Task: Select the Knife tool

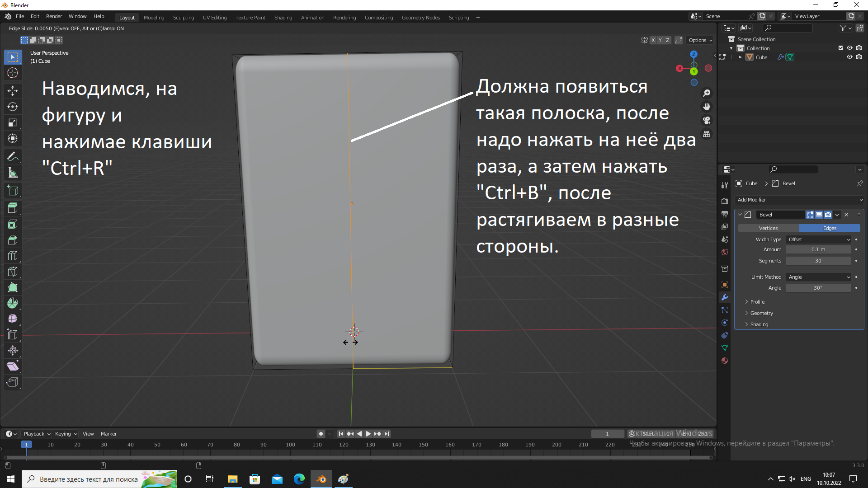Action: point(13,272)
